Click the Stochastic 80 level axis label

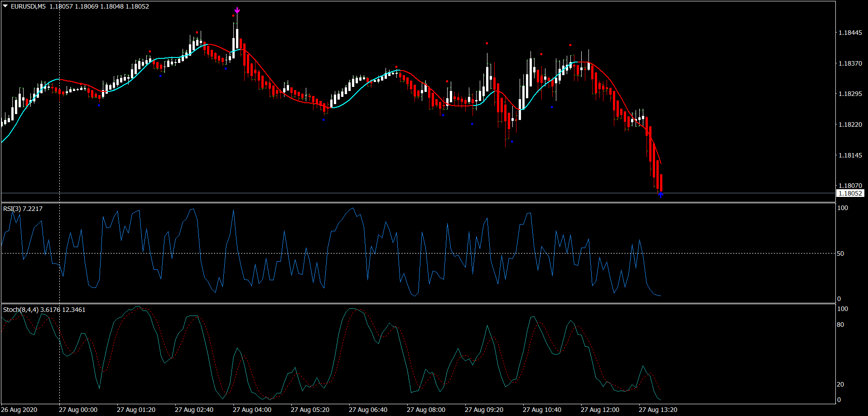coord(840,325)
